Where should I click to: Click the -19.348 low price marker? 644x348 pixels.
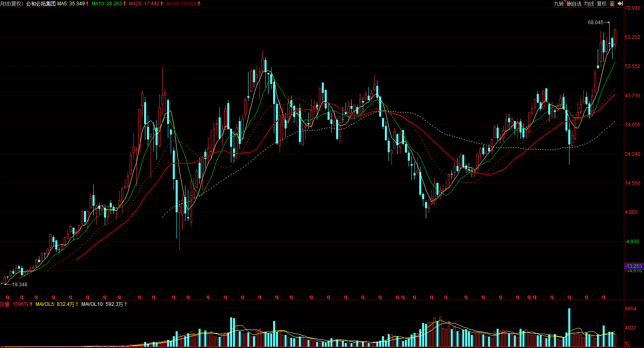pyautogui.click(x=18, y=285)
